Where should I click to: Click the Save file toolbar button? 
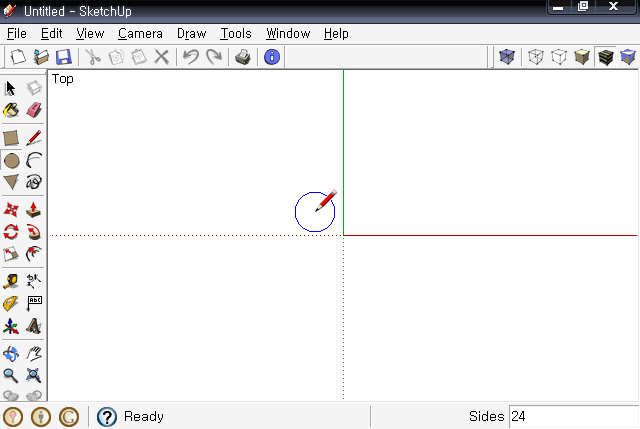[x=64, y=57]
